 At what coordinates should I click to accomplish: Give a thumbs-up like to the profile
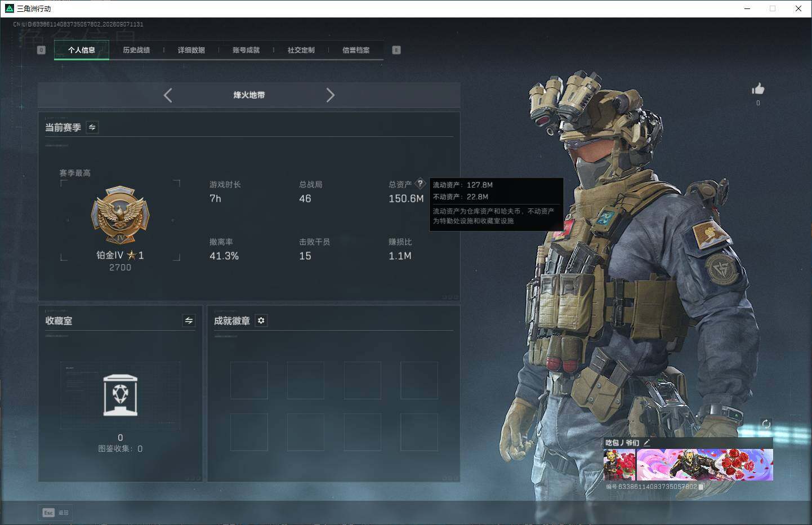(x=758, y=89)
